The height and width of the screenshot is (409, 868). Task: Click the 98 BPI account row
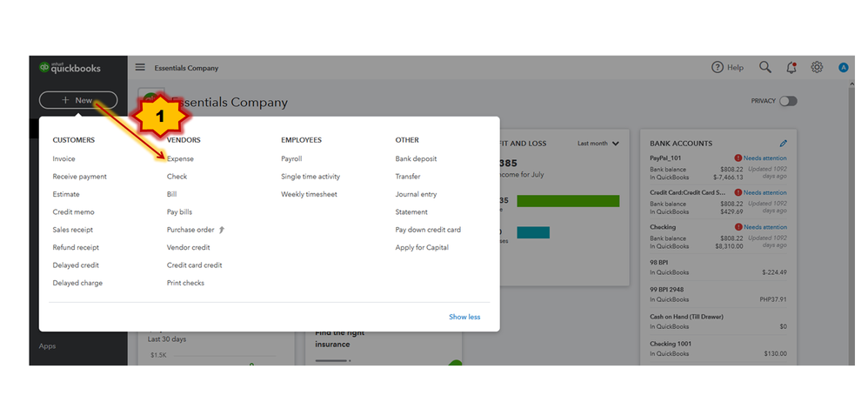tap(718, 266)
